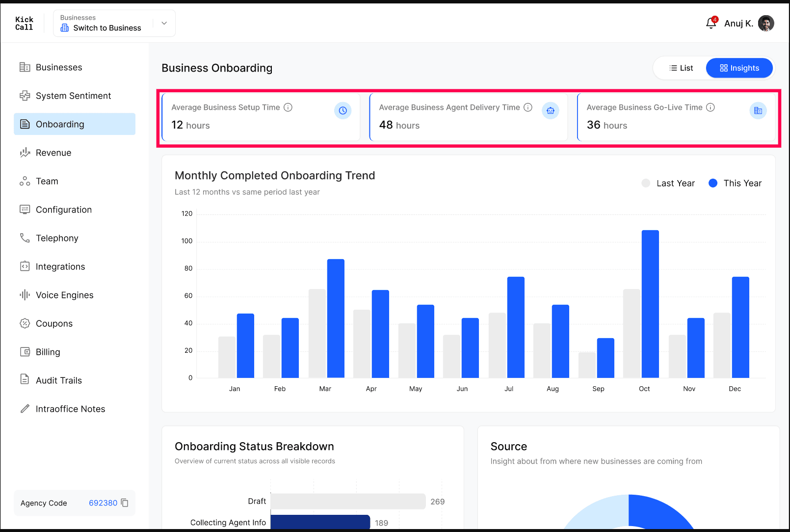Open Anuj K. profile avatar

(x=766, y=23)
